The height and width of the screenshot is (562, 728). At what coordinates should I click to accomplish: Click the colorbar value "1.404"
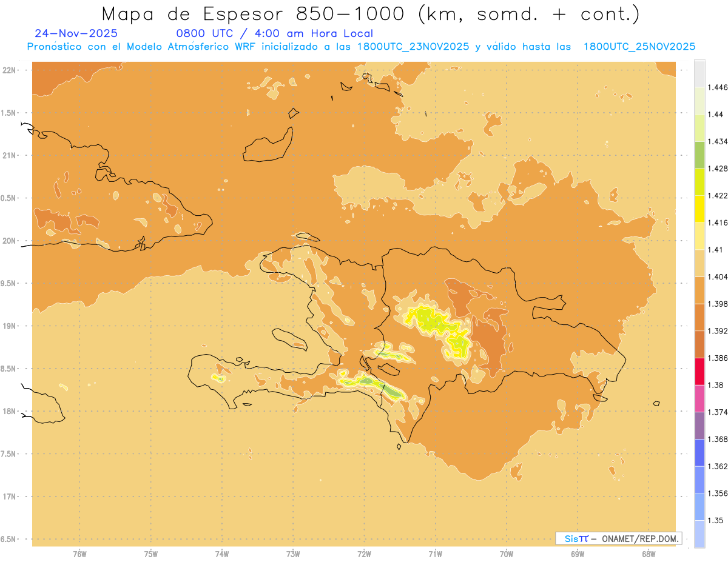tap(719, 276)
